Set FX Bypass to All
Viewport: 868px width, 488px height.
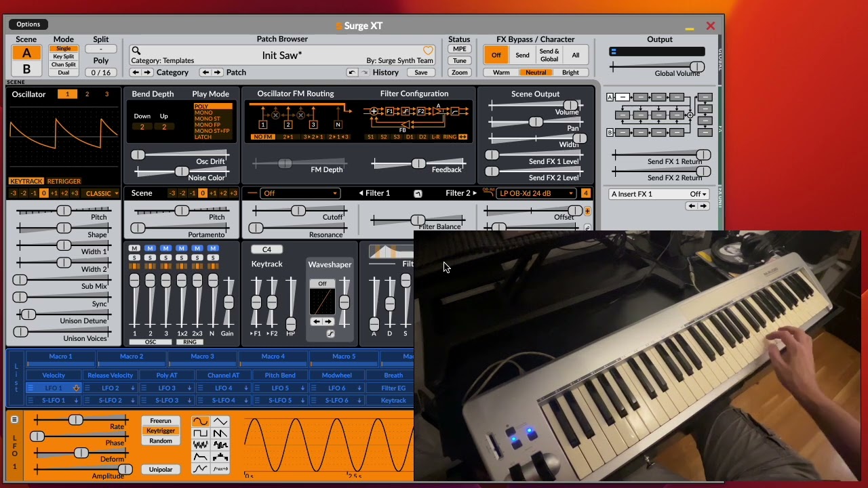(576, 56)
